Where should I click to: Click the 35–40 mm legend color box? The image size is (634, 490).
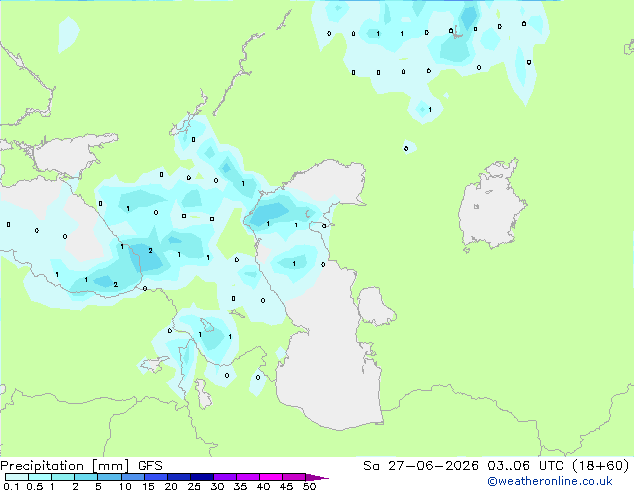pos(247,477)
